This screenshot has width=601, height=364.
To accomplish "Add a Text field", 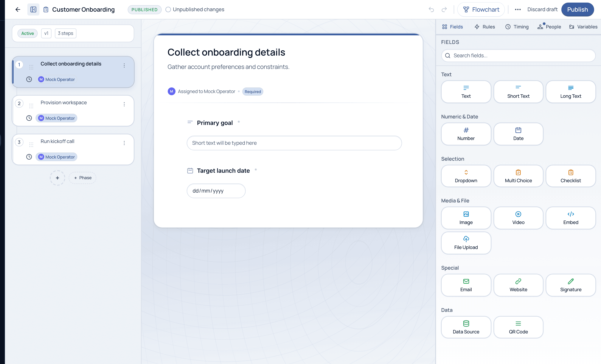I will click(466, 92).
